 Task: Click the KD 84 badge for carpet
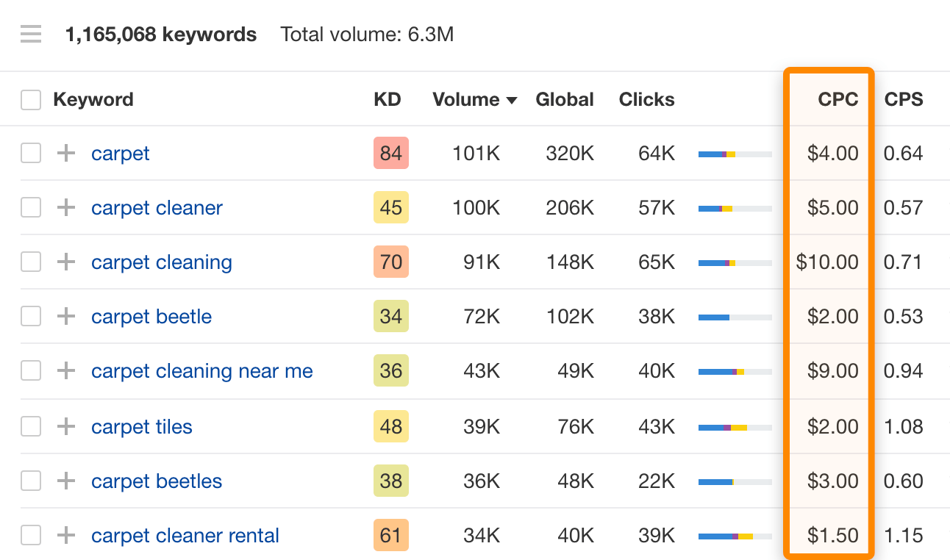coord(390,154)
